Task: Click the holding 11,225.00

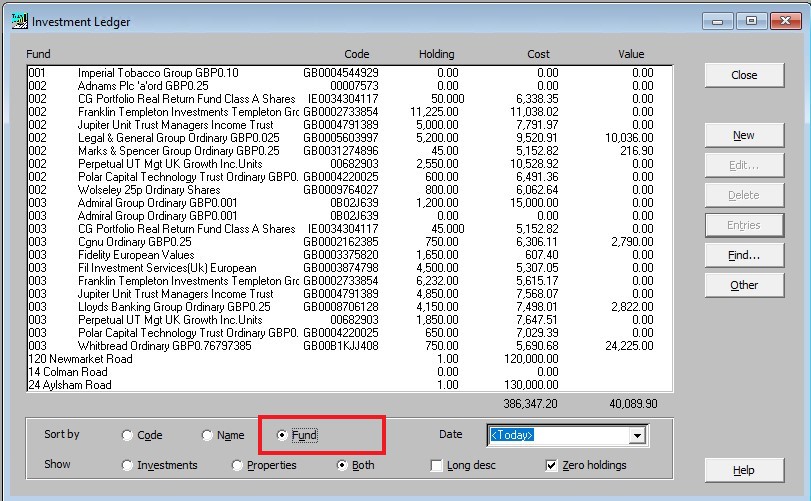Action: 434,112
